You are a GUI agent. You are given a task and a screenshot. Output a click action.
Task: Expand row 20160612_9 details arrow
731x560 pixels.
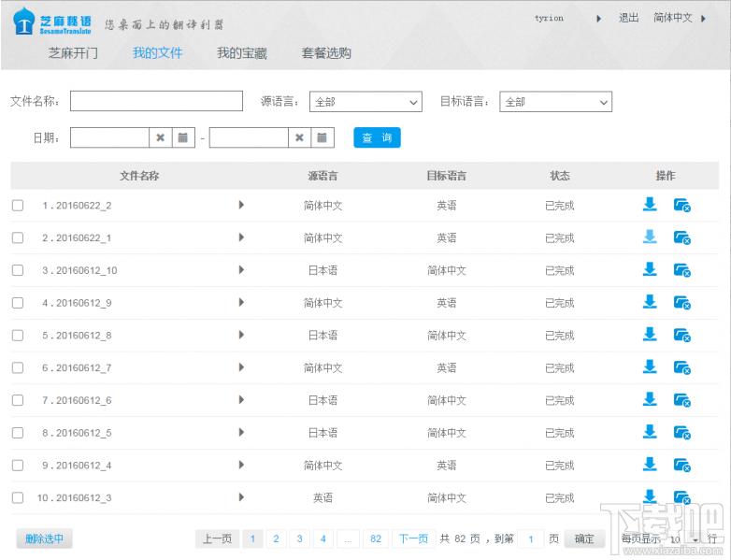click(241, 302)
